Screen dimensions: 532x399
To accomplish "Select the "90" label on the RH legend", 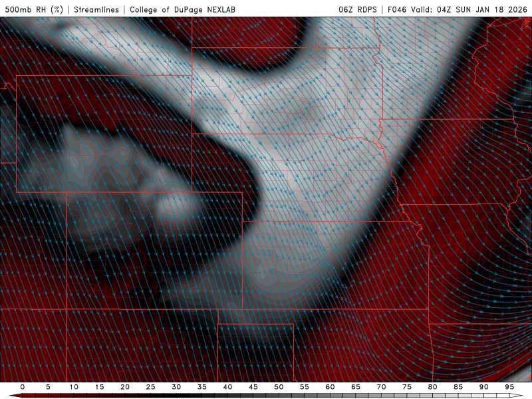I will 484,387.
